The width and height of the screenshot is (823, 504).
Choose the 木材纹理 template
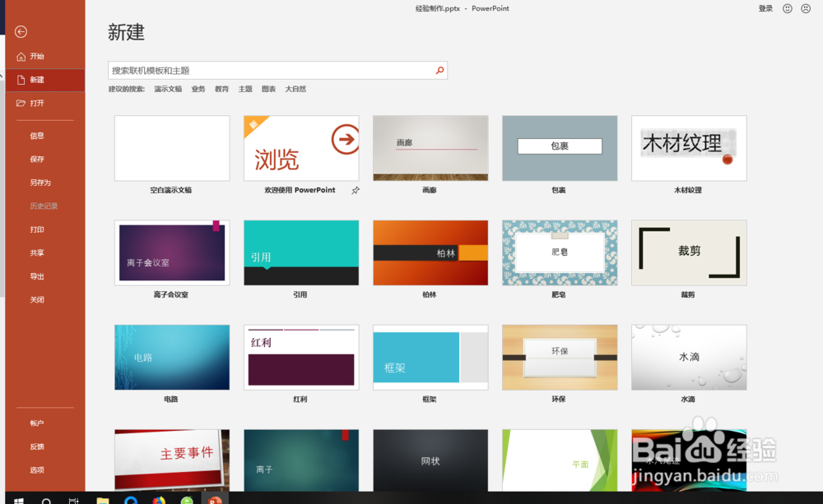click(x=689, y=149)
